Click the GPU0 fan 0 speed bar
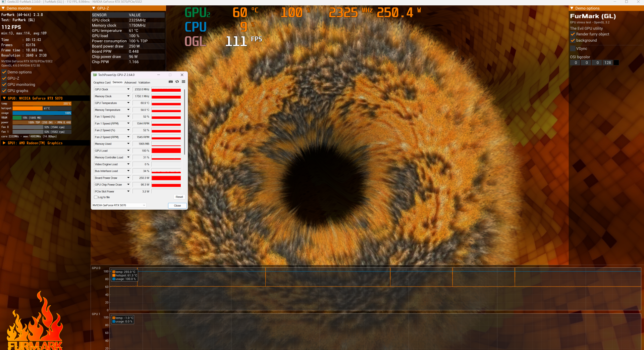644x350 pixels. pyautogui.click(x=42, y=127)
